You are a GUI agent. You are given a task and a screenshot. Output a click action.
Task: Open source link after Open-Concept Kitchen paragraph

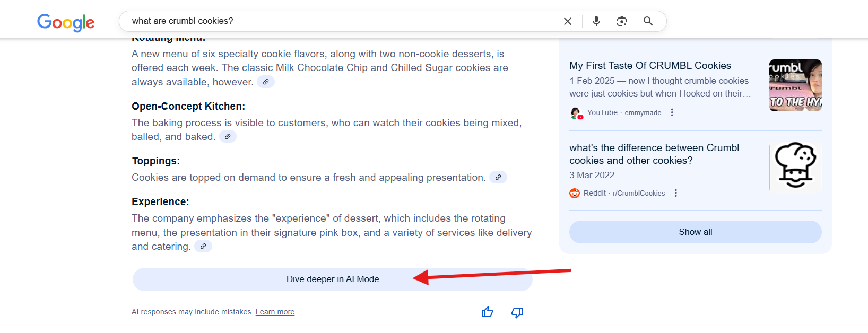(x=228, y=136)
